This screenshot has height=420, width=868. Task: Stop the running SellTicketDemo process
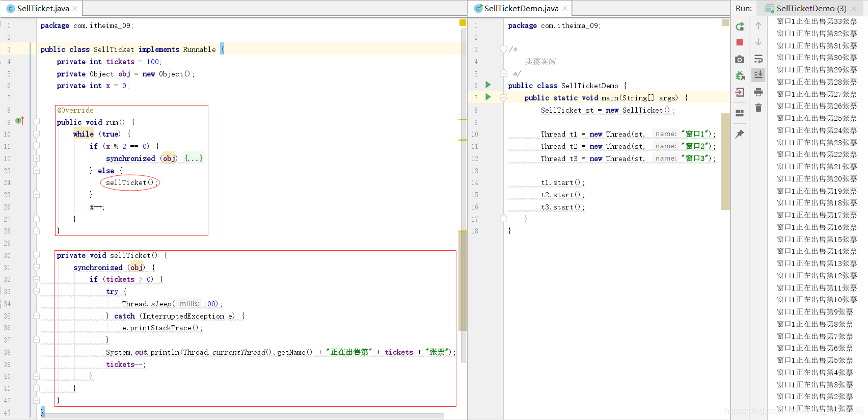click(740, 42)
